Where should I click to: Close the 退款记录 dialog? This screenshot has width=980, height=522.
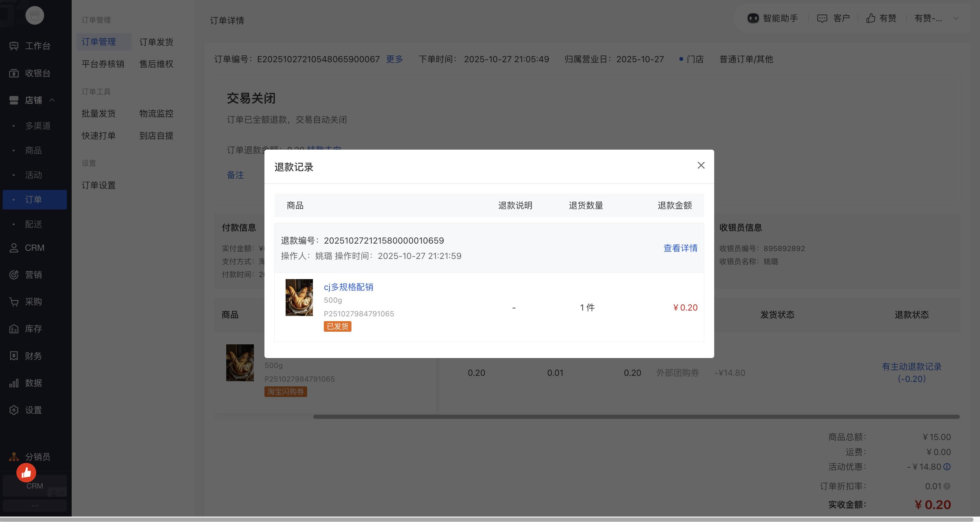[x=701, y=165]
